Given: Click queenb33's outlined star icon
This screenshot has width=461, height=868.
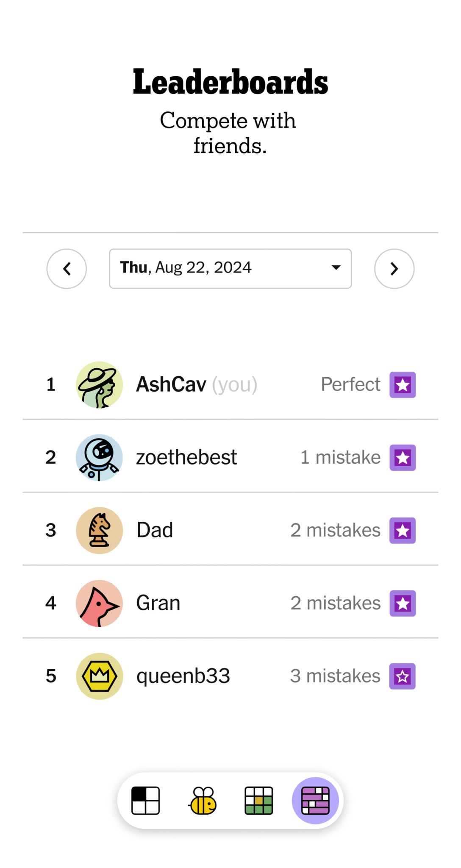Looking at the screenshot, I should point(403,676).
